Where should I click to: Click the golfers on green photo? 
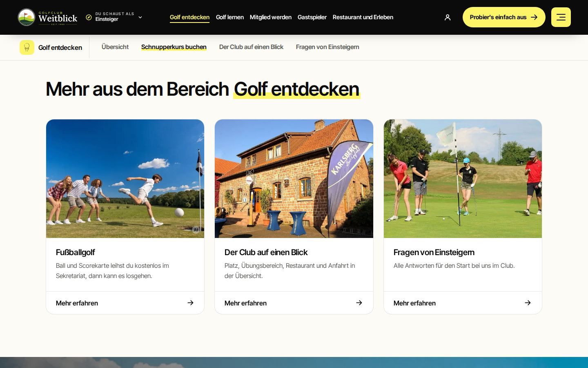click(463, 179)
